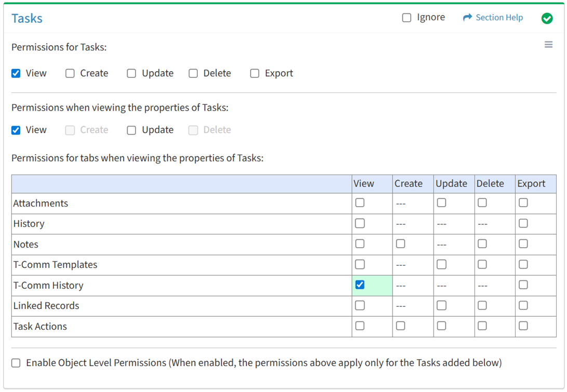
Task: Check Export for History row
Action: click(523, 223)
